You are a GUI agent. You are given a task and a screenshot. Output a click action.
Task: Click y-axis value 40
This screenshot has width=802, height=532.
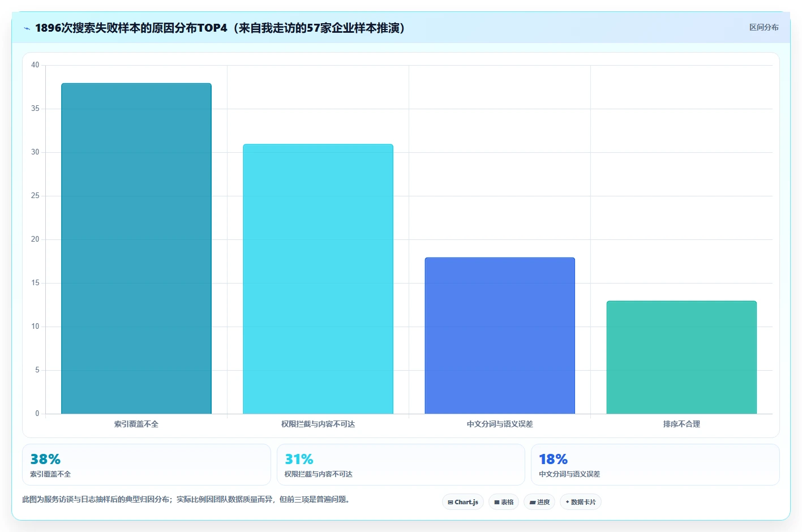(35, 65)
